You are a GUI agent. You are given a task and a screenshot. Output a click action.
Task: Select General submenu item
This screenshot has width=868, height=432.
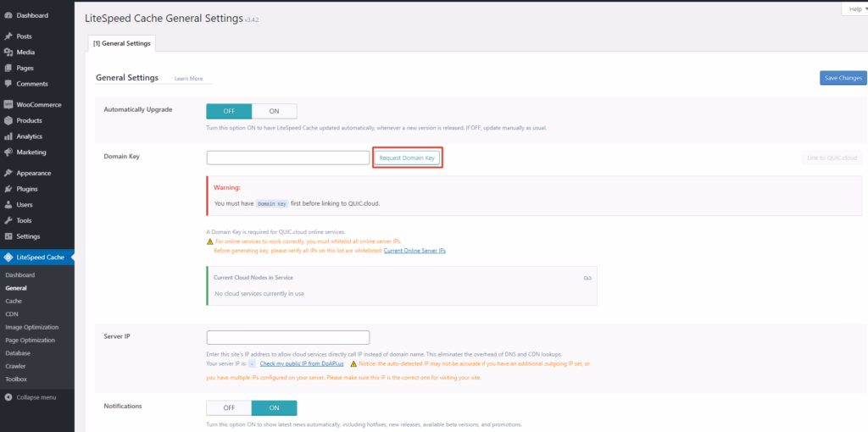point(16,288)
